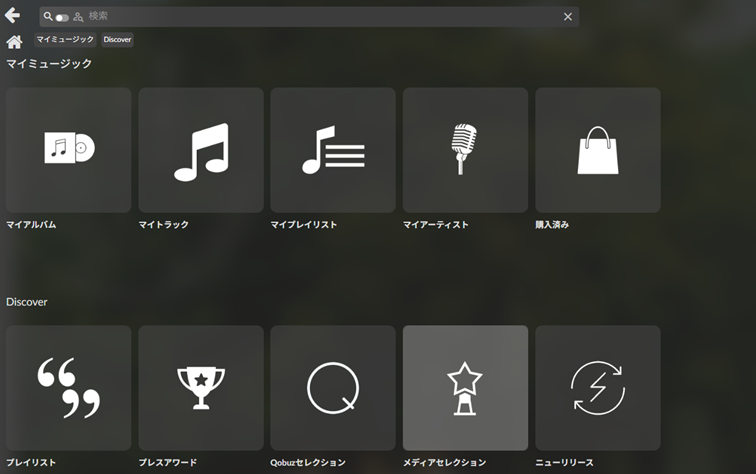Click the プレイリスト label text
The width and height of the screenshot is (756, 474).
pos(31,462)
